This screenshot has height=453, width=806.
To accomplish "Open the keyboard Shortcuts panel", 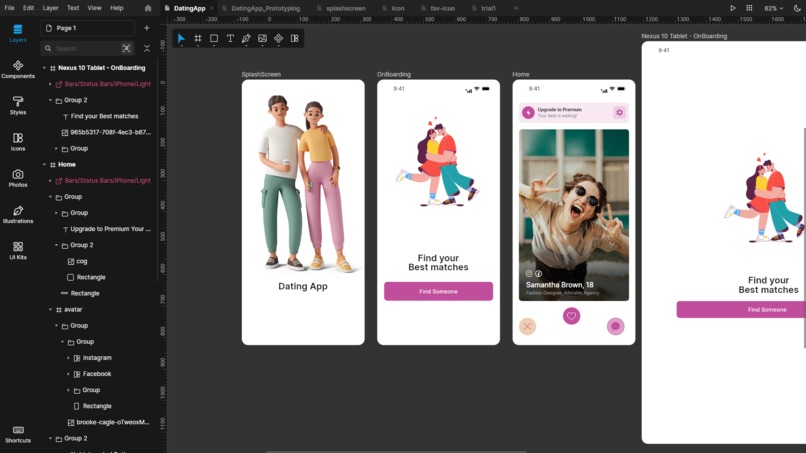I will coord(17,434).
